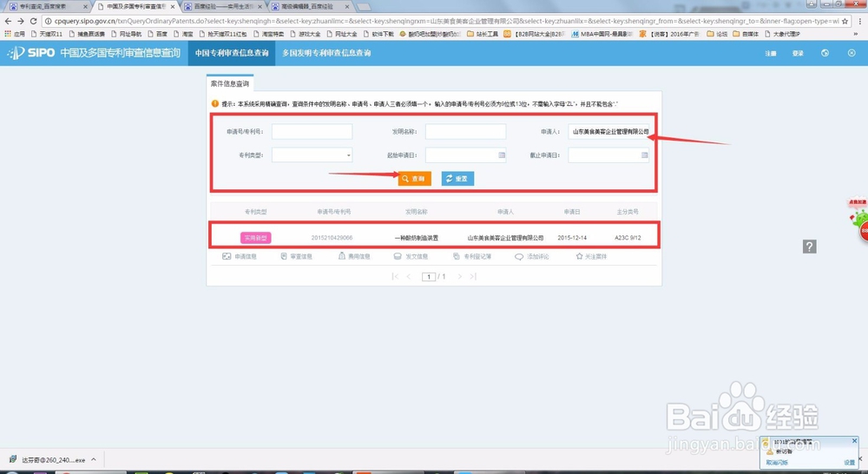The width and height of the screenshot is (868, 474).
Task: Bookmark this page with the star icon
Action: click(845, 21)
